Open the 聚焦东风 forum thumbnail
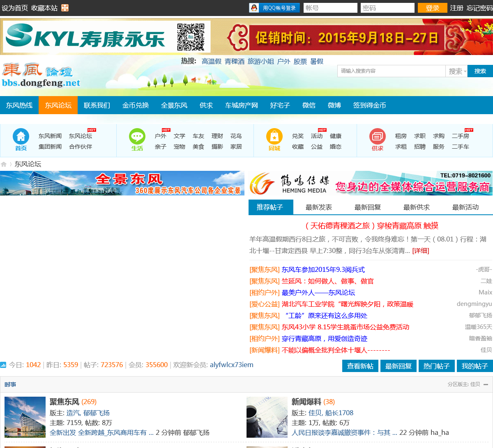Viewport: 493px width, 448px height. point(25,417)
